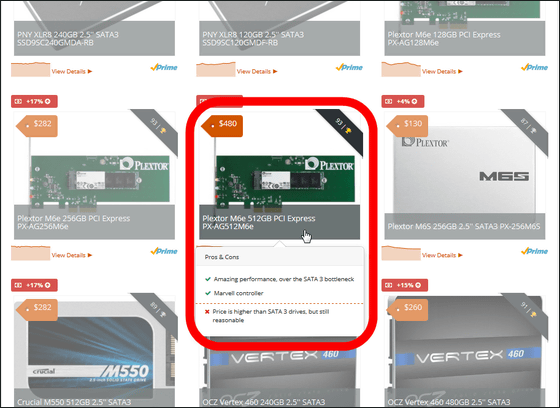The height and width of the screenshot is (408, 560).
Task: Click the 'Marvell controller' pro text
Action: pos(239,293)
